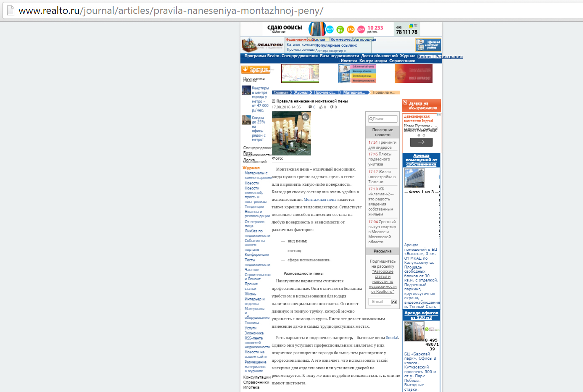583x392 pixels.
Task: Open Квартиры в центре города sidebar ad
Action: coord(256,99)
